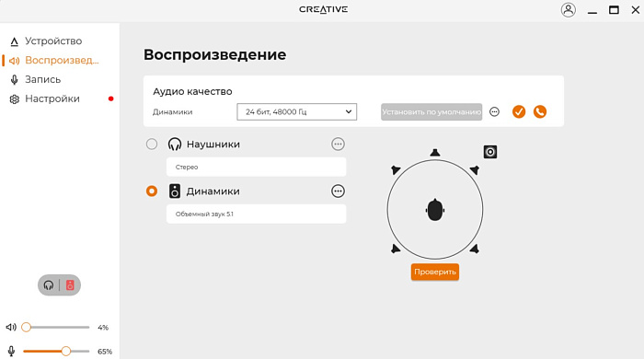Mute microphone via mic icon at bottom
Screen dimensions: 644x359
[11, 352]
